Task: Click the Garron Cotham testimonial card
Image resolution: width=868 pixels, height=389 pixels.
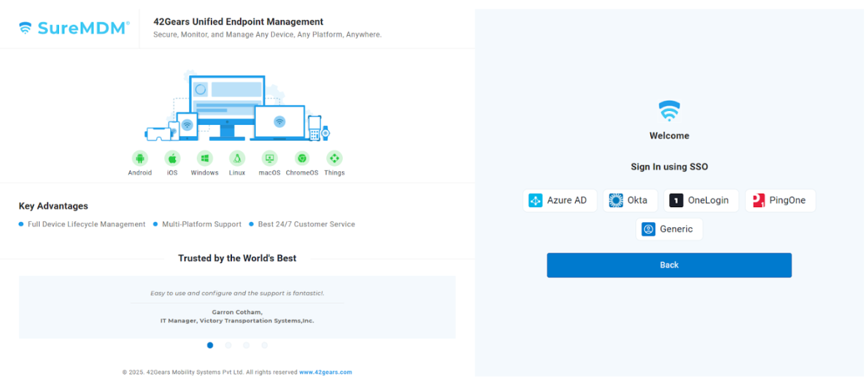Action: pyautogui.click(x=237, y=307)
